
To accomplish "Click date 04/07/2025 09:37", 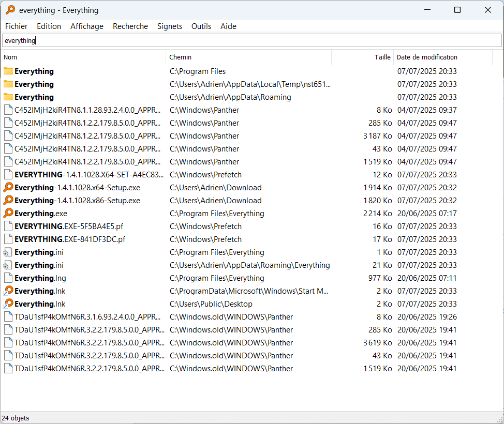I will [427, 110].
